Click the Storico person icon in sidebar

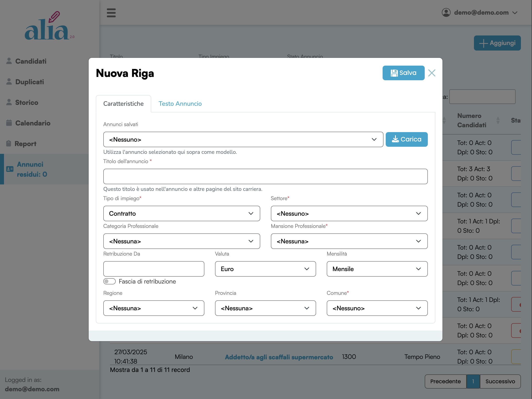[9, 102]
